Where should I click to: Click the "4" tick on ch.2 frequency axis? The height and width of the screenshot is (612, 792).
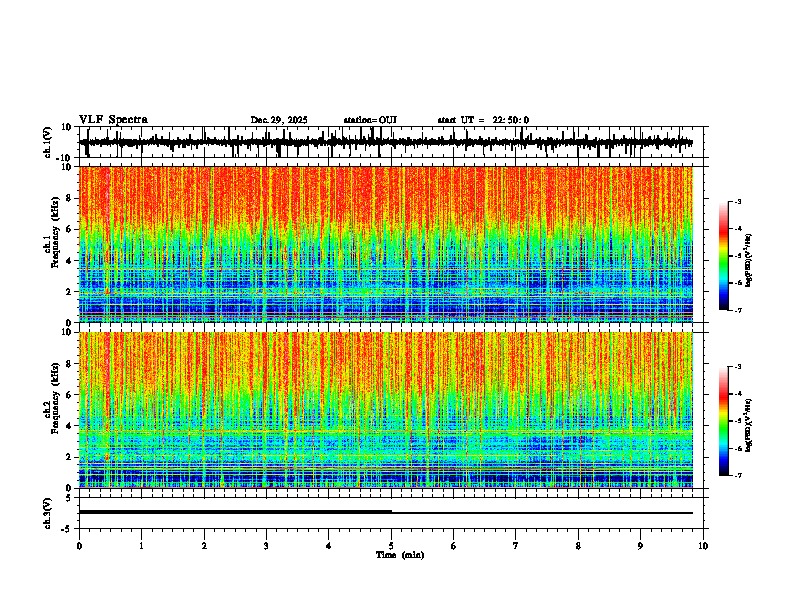tap(70, 427)
